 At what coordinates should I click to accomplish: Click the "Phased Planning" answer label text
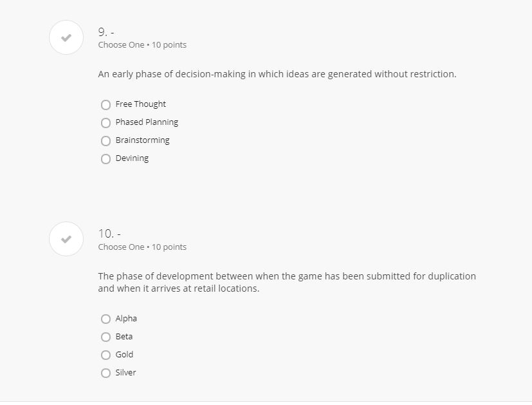pyautogui.click(x=147, y=122)
